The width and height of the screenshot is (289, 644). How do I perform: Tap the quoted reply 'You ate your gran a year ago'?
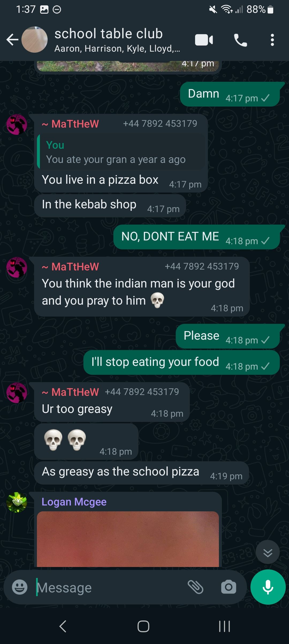coord(121,152)
